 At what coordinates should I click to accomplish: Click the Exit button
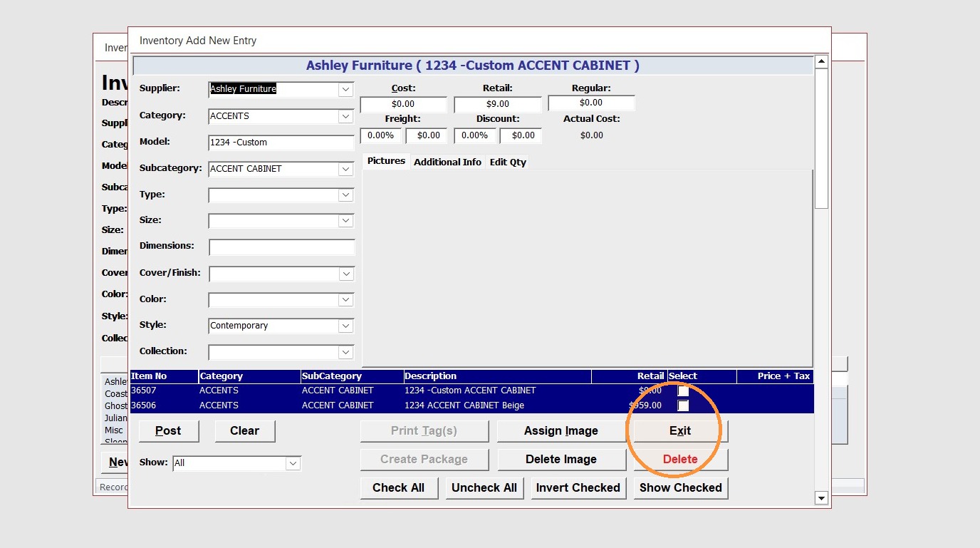680,430
